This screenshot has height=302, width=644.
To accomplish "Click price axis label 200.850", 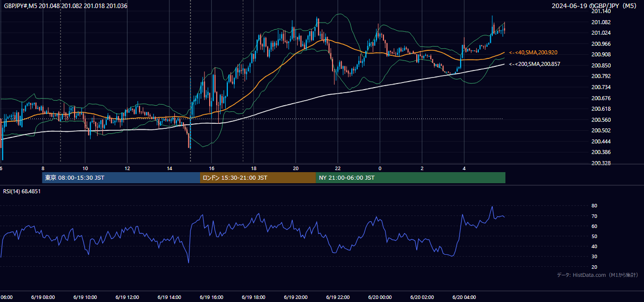I will [601, 65].
